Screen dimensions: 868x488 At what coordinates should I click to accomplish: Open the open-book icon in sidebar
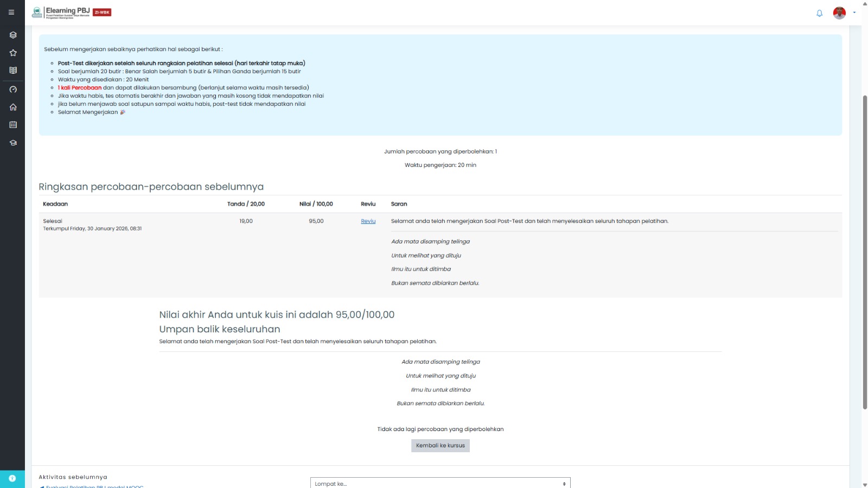pyautogui.click(x=13, y=70)
